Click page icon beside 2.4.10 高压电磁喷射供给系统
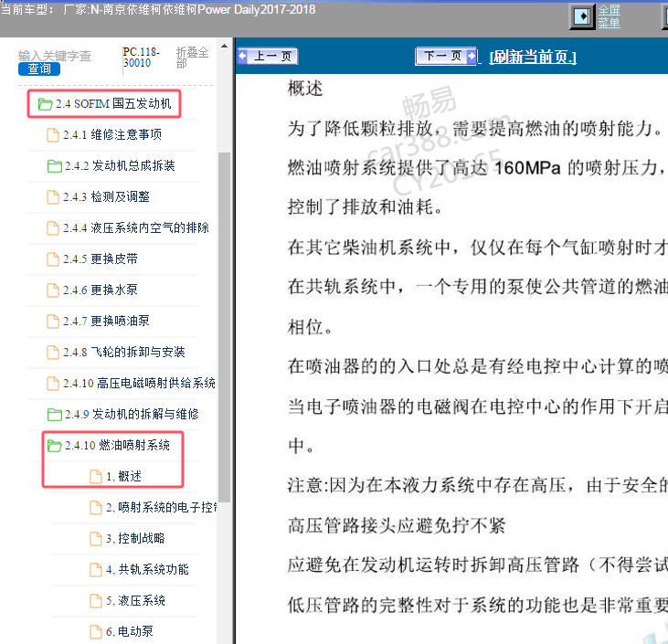Viewport: 668px width, 644px height. tap(53, 384)
